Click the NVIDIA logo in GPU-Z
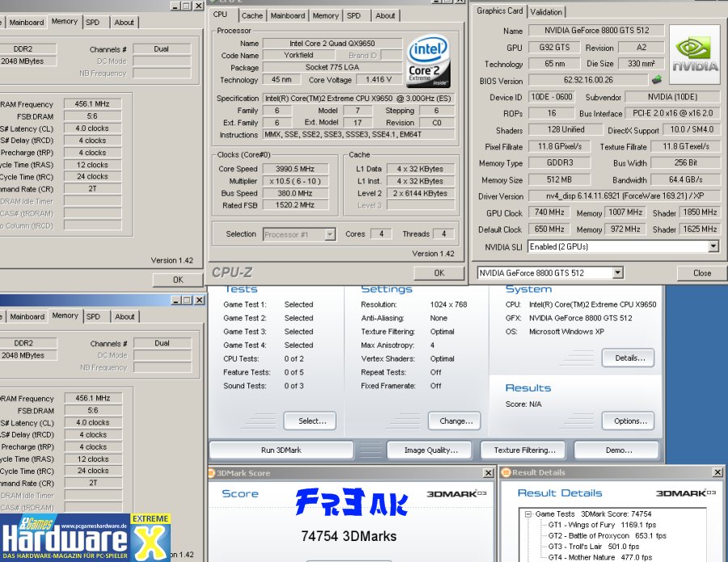Image resolution: width=728 pixels, height=562 pixels. (x=695, y=54)
